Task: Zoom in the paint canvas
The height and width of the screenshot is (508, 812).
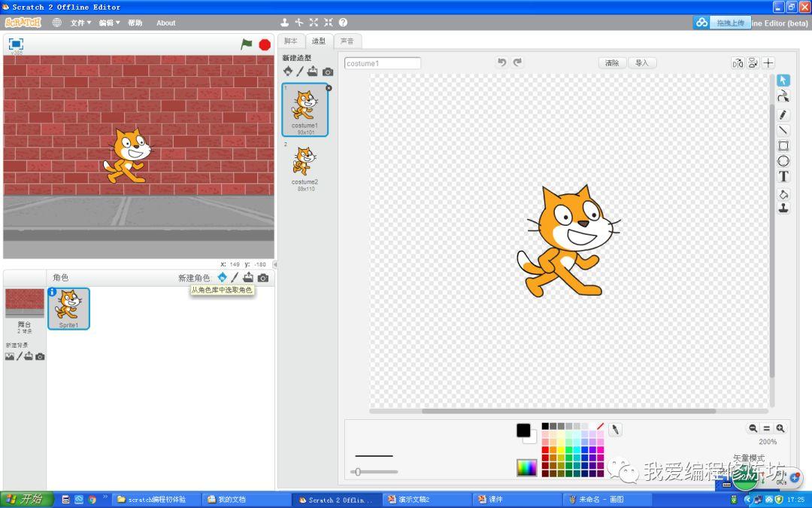Action: pos(780,428)
